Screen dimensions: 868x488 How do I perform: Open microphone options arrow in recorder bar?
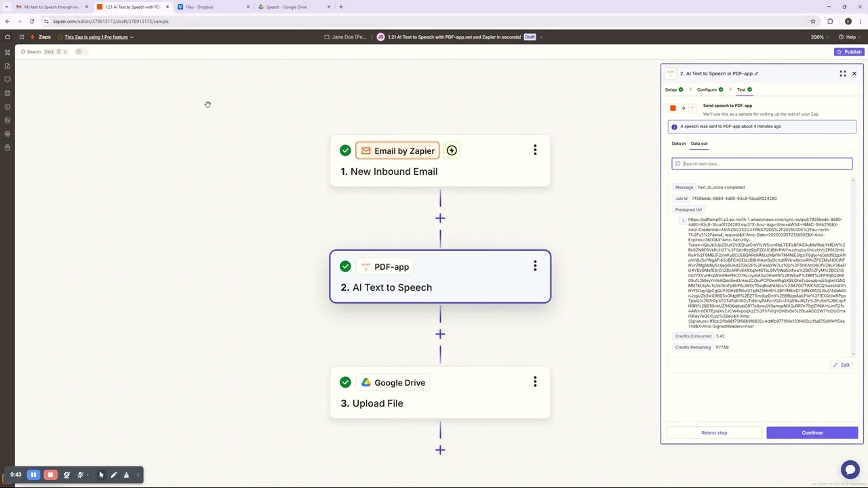[87, 475]
